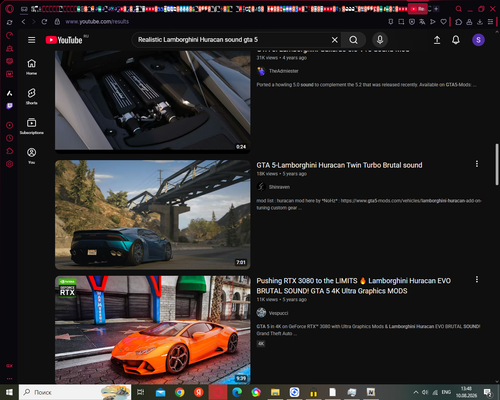Open the engine bay video thumbnail
This screenshot has height=400, width=500.
click(x=153, y=102)
